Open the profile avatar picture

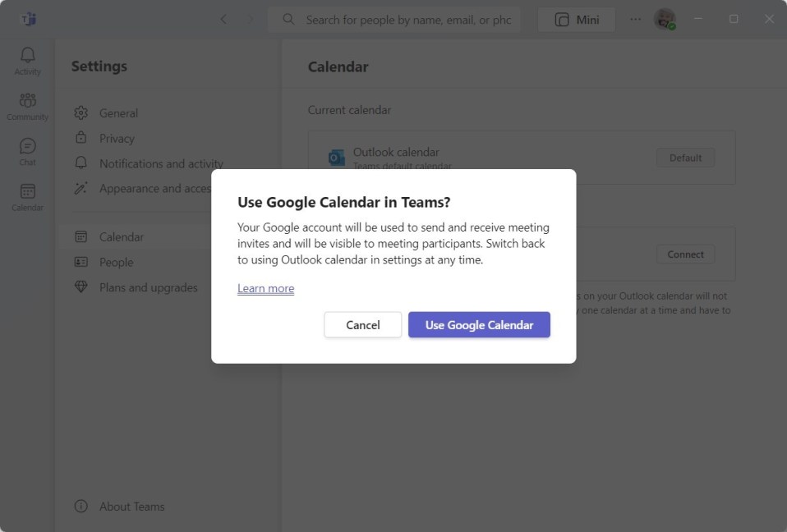tap(664, 19)
